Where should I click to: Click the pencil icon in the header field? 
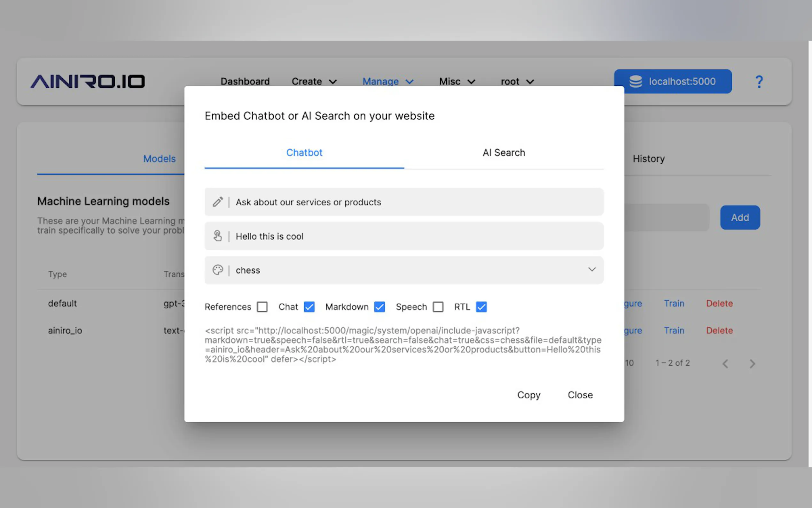pos(217,202)
